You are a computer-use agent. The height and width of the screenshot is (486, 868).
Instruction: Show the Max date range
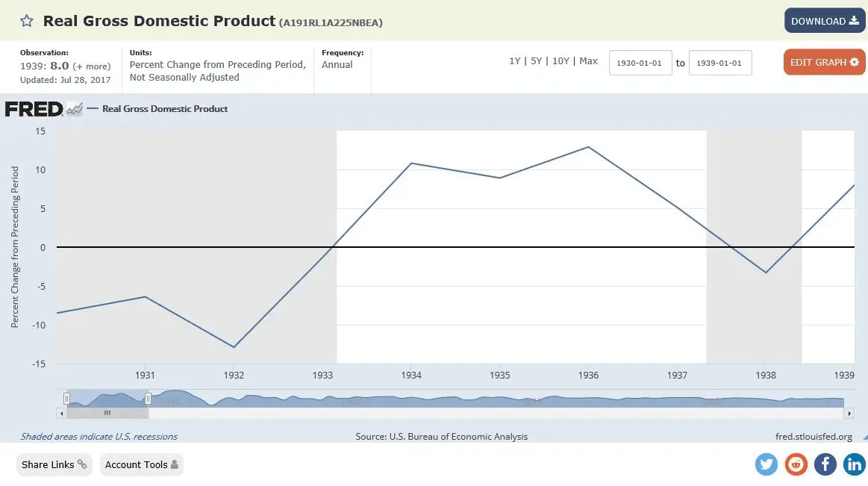pyautogui.click(x=588, y=61)
